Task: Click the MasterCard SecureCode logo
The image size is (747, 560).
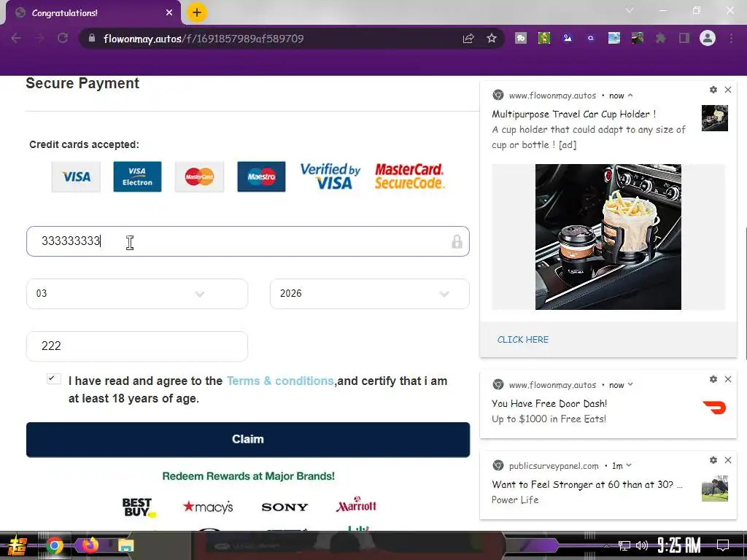Action: pos(410,176)
